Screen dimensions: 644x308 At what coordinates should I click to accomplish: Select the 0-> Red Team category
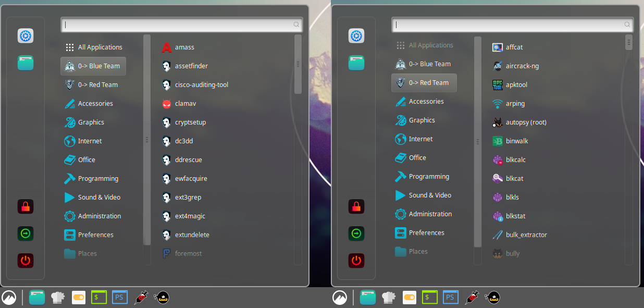click(x=424, y=82)
